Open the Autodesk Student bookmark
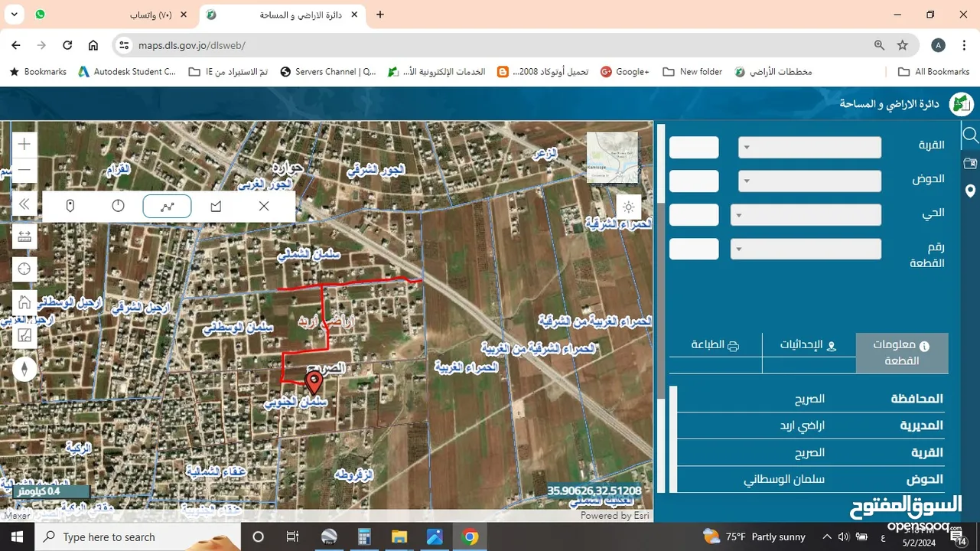The image size is (980, 551). tap(127, 72)
